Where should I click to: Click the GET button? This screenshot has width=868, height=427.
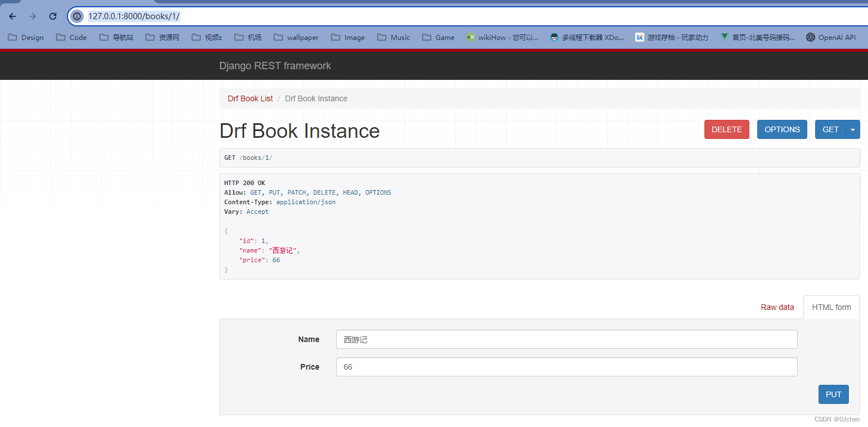click(x=830, y=129)
